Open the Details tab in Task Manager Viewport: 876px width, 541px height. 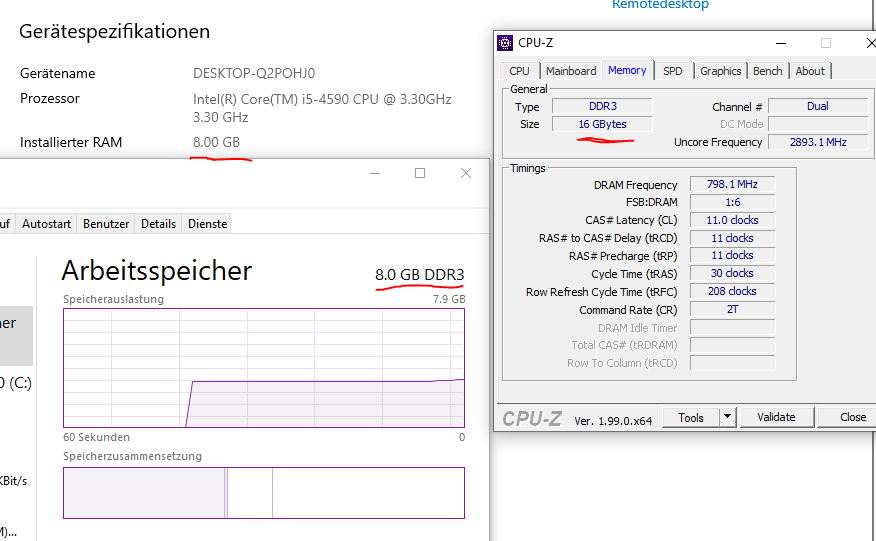tap(158, 224)
